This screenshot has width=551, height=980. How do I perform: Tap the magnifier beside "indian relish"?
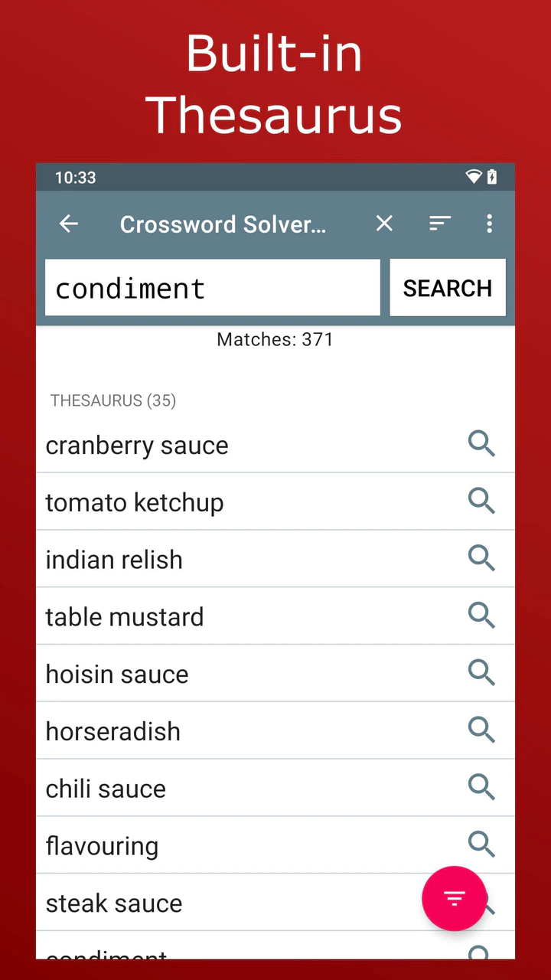point(481,559)
